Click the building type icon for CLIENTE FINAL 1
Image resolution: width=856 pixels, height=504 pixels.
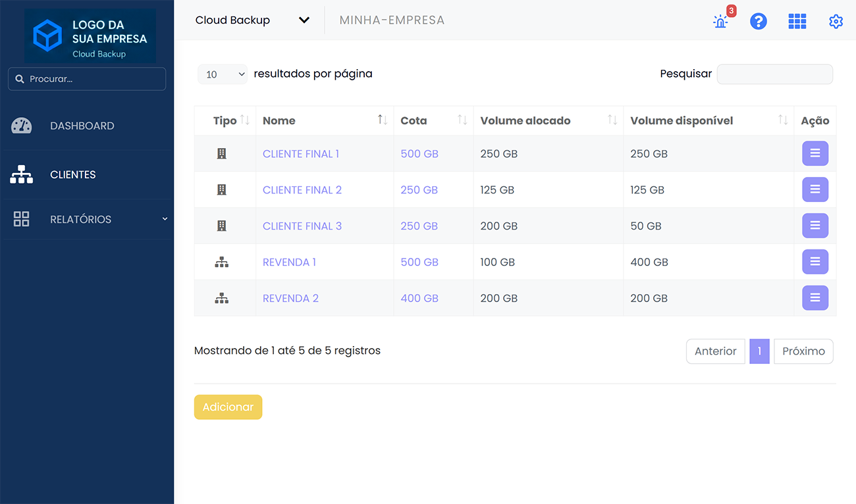coord(222,153)
